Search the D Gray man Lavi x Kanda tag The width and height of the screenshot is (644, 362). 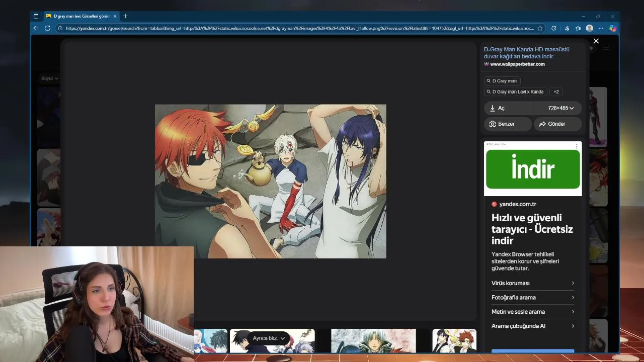pos(516,92)
